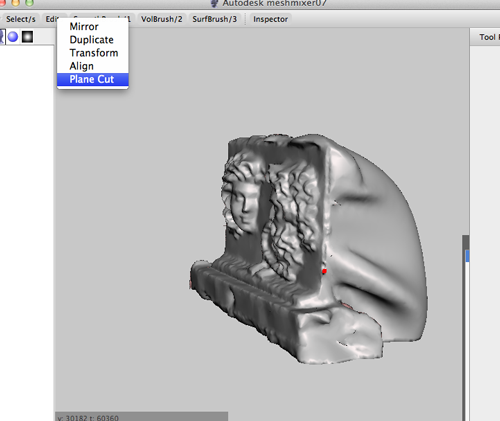Image resolution: width=500 pixels, height=421 pixels.
Task: Activate the highlighted Plane Cut entry
Action: coord(93,79)
